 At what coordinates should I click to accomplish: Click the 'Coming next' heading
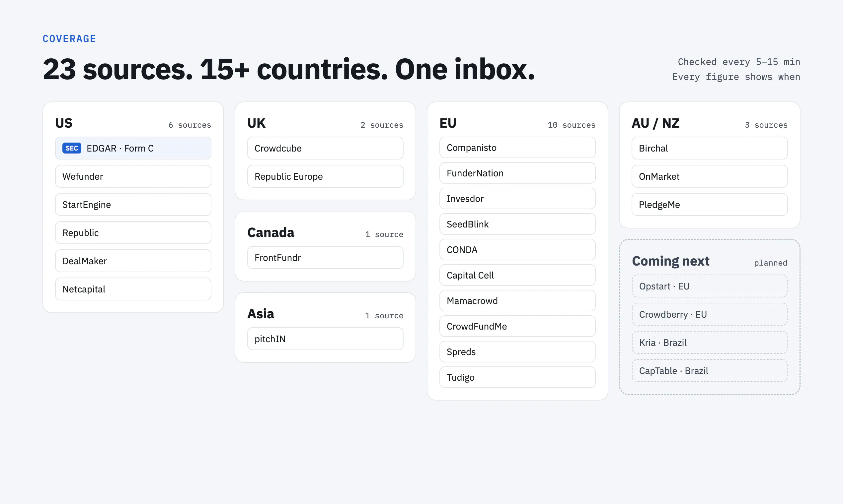[x=671, y=261]
